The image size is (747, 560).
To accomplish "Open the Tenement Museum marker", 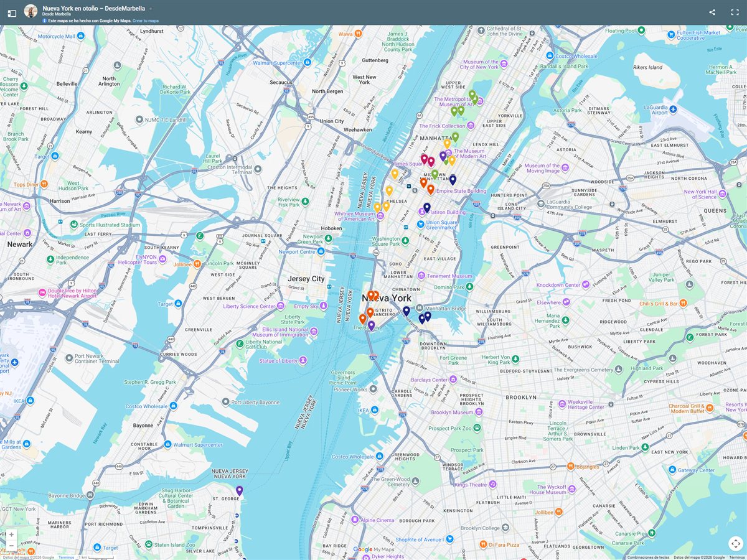I will (421, 276).
